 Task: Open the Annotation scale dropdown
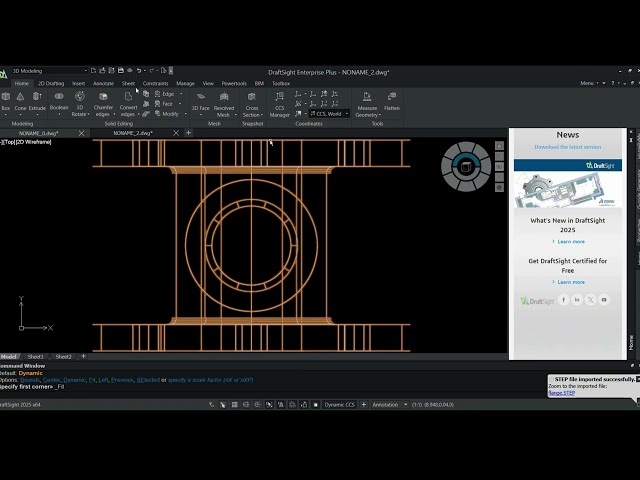coord(389,404)
